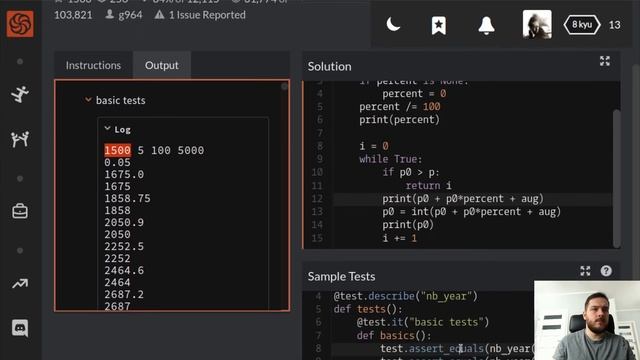Screen dimensions: 640x360
Task: Place cursor on percent /= 100 line
Action: [400, 107]
